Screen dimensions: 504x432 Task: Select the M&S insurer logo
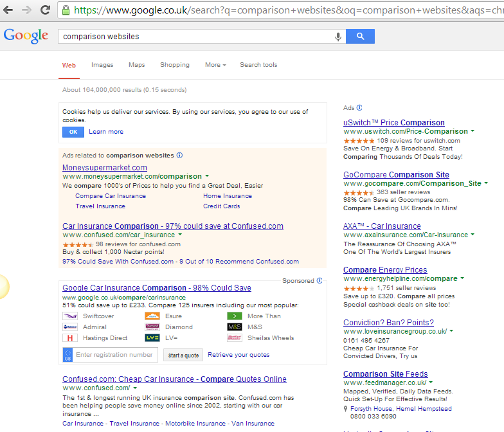pos(235,327)
